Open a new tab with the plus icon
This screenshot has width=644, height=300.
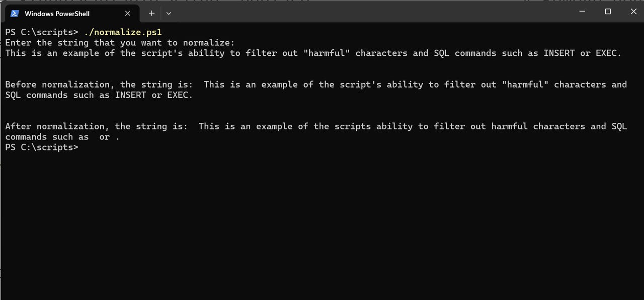[x=151, y=13]
